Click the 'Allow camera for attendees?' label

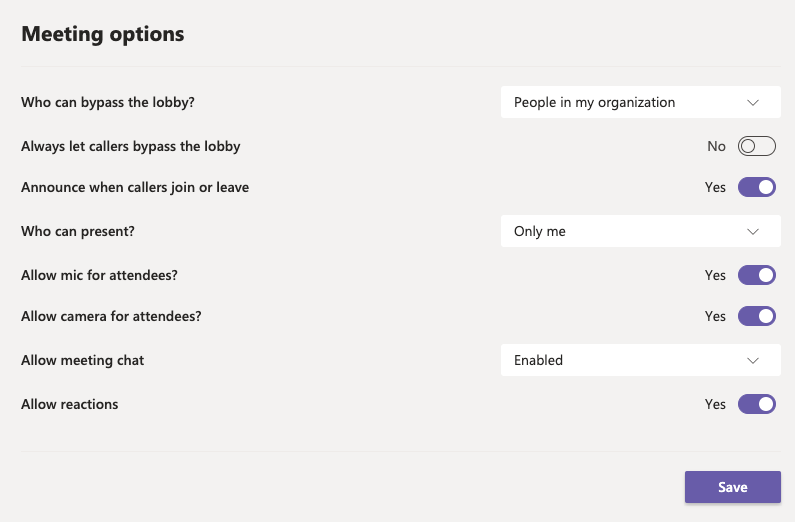[x=111, y=316]
